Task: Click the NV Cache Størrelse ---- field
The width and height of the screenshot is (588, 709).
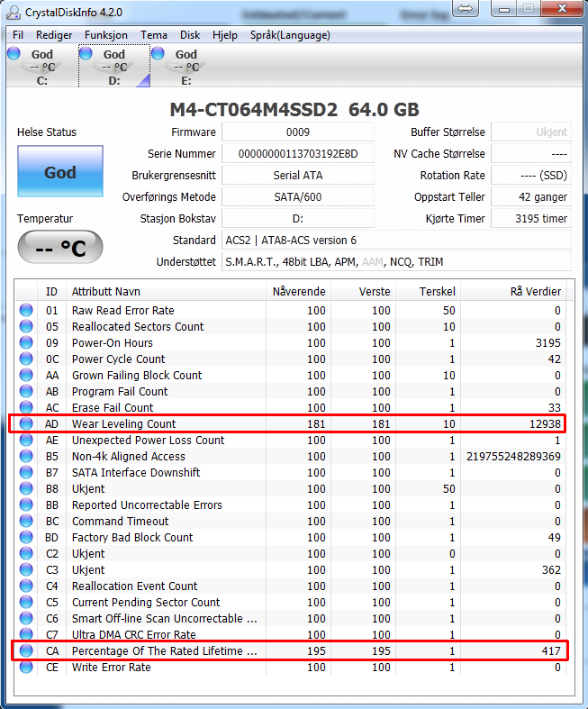Action: click(x=531, y=154)
